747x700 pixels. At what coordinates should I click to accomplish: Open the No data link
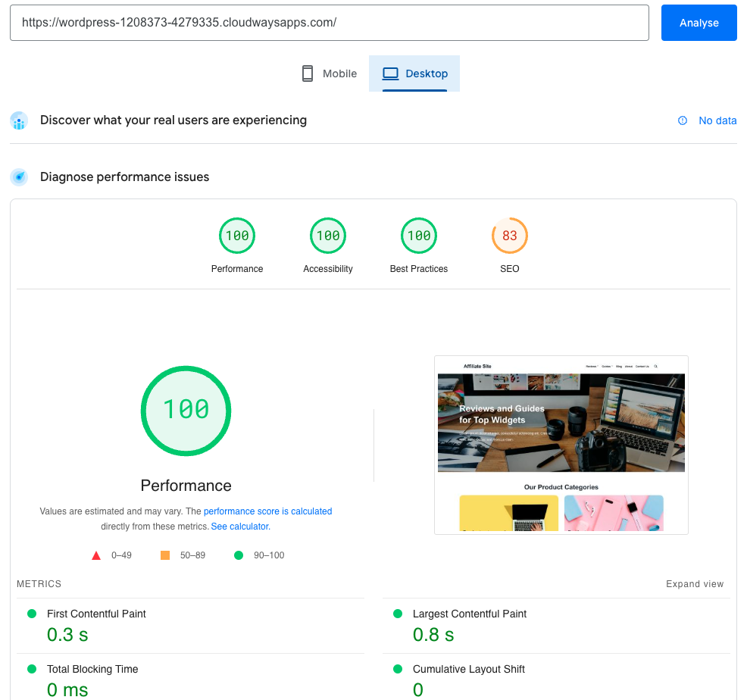point(717,120)
